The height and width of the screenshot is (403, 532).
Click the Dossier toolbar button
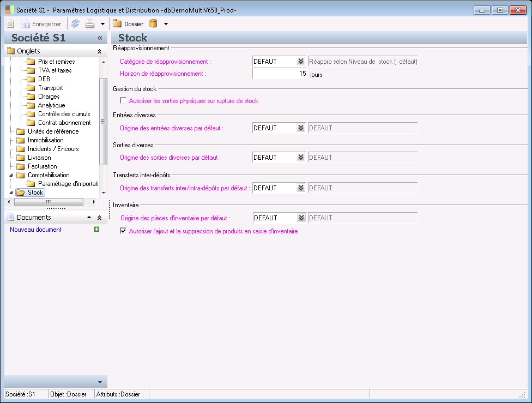(128, 24)
